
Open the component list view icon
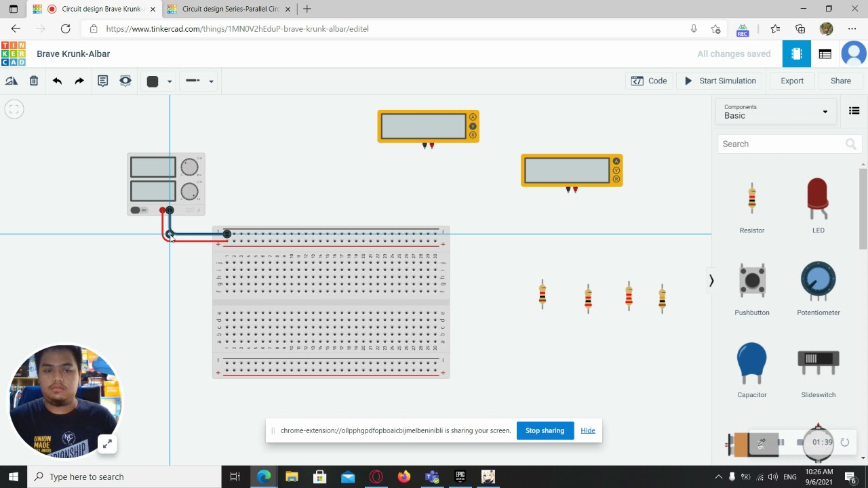pyautogui.click(x=825, y=54)
